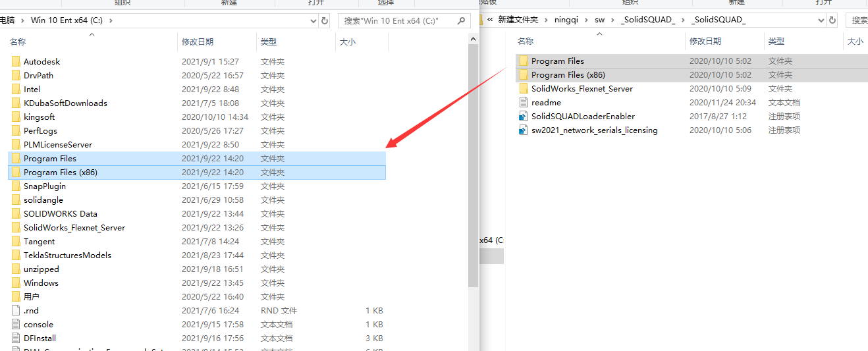Go to the sw breadcrumb folder
868x351 pixels.
599,20
